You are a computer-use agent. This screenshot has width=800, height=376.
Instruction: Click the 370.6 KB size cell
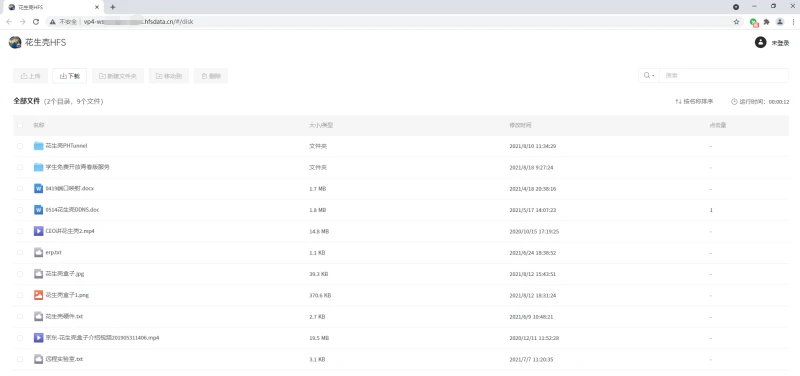point(320,295)
